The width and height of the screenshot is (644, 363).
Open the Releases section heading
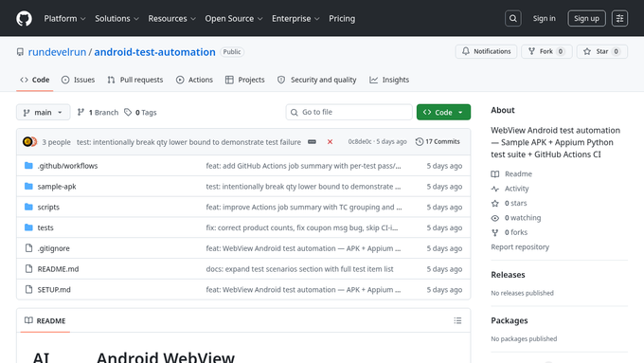point(508,275)
